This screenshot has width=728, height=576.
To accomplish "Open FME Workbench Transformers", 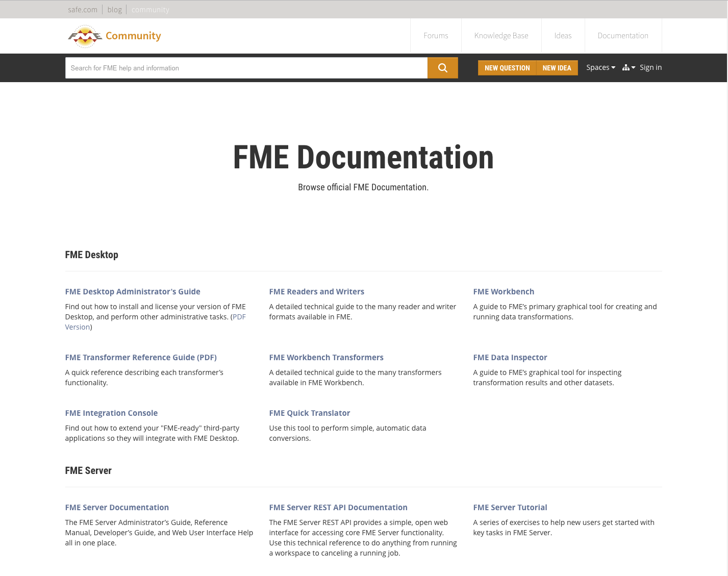I will coord(326,357).
